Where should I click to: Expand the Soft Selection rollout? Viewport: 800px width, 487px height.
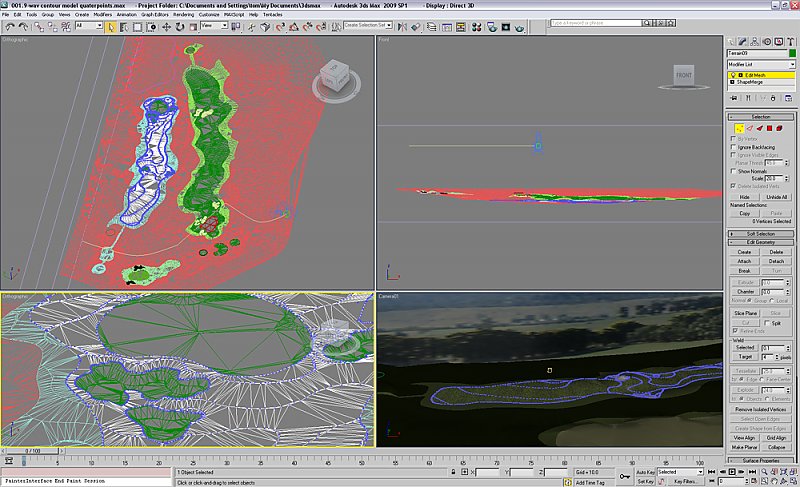click(761, 234)
